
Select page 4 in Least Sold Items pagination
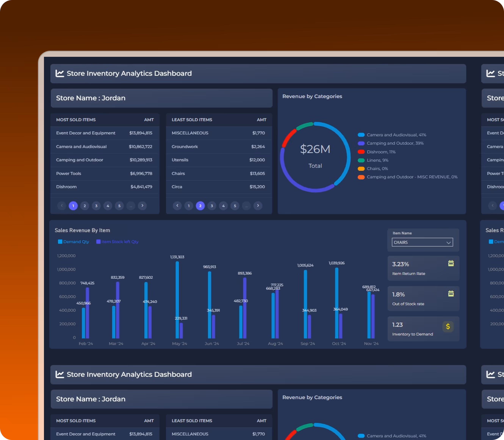(223, 206)
